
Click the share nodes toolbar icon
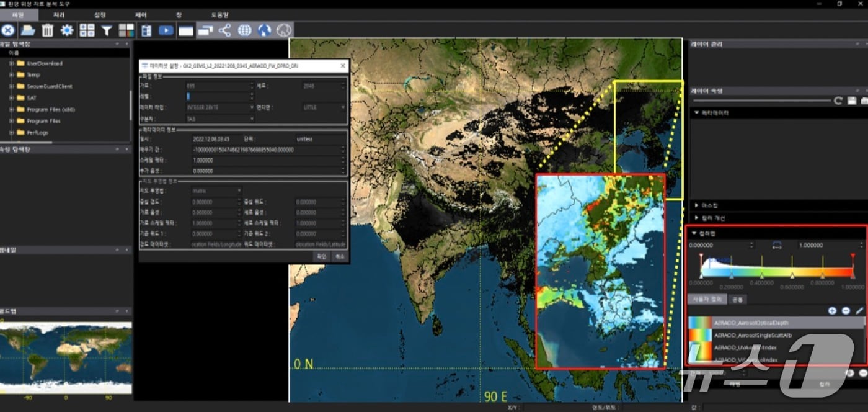point(225,30)
